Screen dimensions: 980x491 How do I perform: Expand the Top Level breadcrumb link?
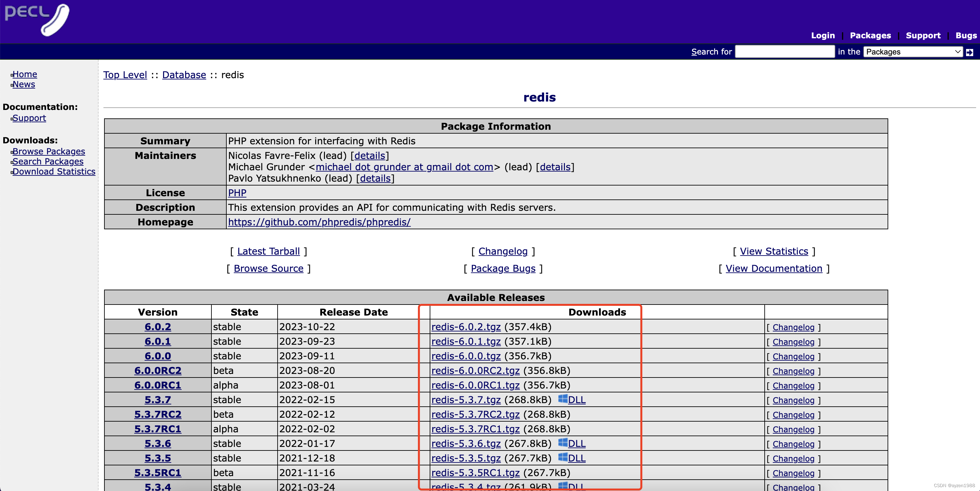point(125,74)
